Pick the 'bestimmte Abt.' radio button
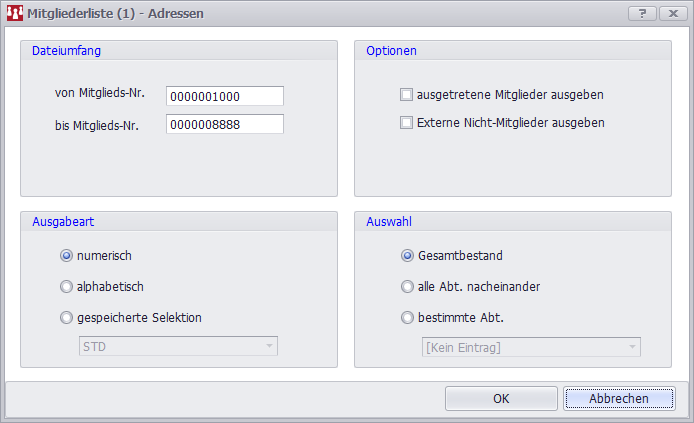The image size is (694, 423). [x=407, y=318]
